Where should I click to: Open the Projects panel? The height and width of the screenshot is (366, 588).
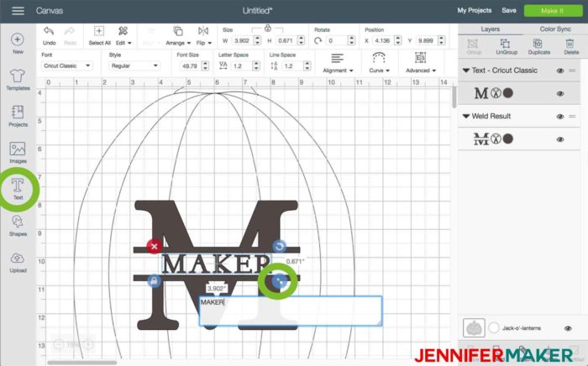tap(18, 116)
